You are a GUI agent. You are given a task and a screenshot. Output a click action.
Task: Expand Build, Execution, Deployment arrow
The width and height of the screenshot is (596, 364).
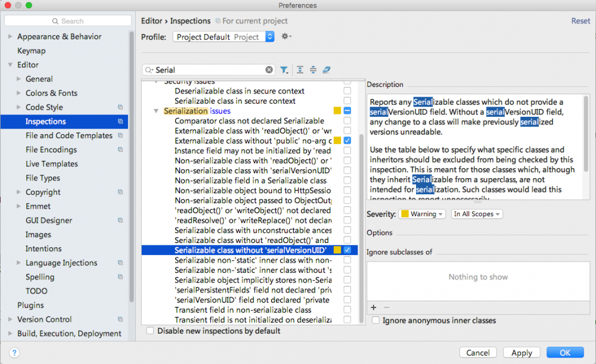click(x=10, y=333)
